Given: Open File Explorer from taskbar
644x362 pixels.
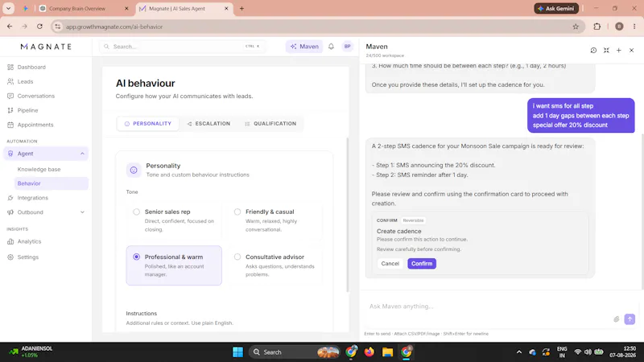Looking at the screenshot, I should point(387,352).
